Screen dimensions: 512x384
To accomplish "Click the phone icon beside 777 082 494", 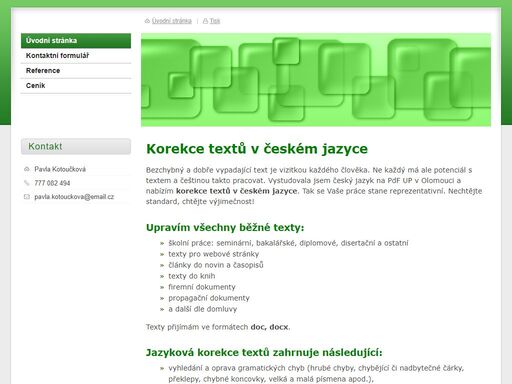I will coord(27,183).
